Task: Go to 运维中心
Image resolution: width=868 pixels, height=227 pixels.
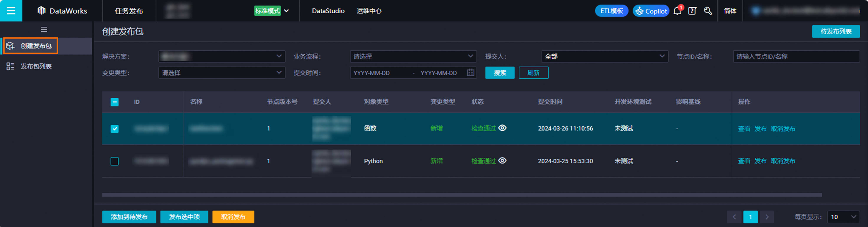Action: click(369, 11)
